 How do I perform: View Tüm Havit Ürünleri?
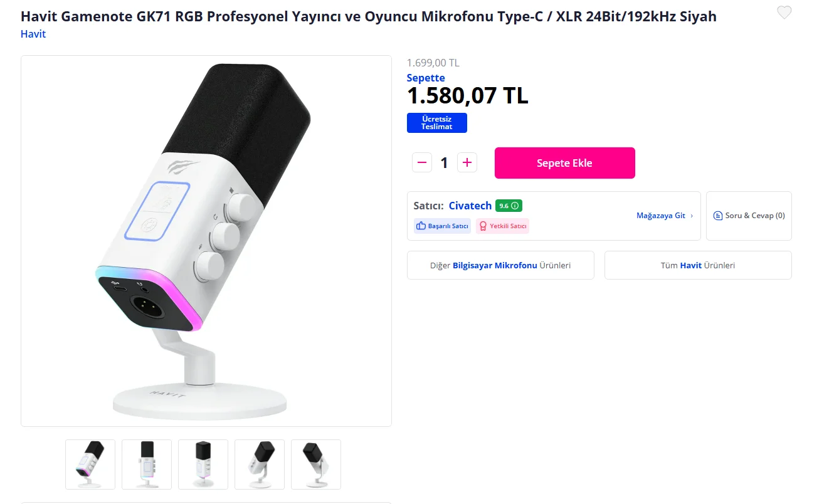coord(698,265)
